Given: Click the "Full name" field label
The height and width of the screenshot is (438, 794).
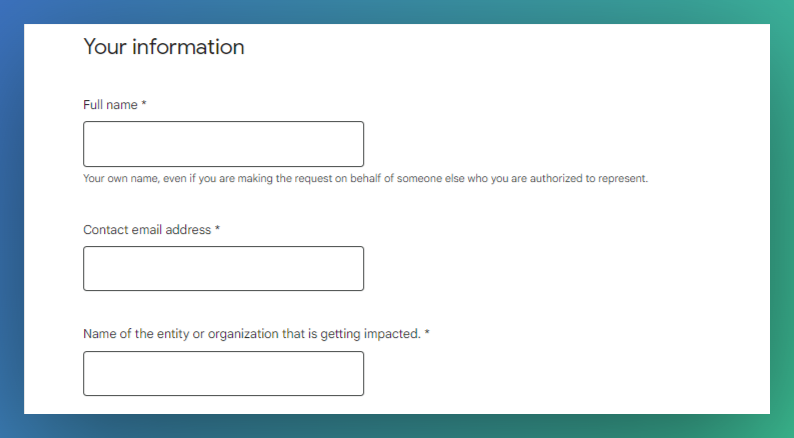Looking at the screenshot, I should pos(110,105).
